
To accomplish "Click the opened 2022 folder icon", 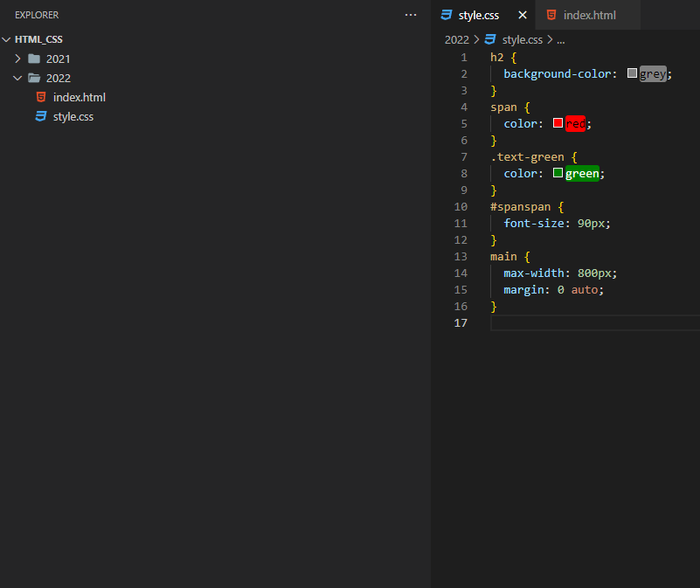I will (34, 78).
